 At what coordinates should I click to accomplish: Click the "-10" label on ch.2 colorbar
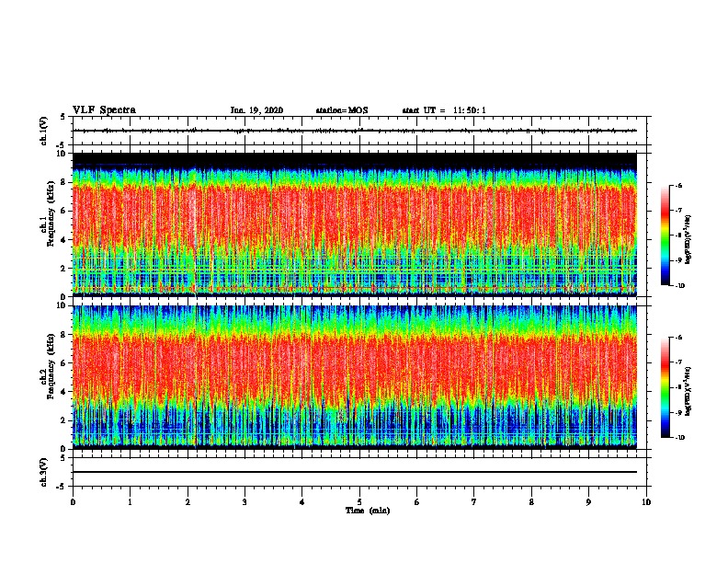[x=680, y=437]
